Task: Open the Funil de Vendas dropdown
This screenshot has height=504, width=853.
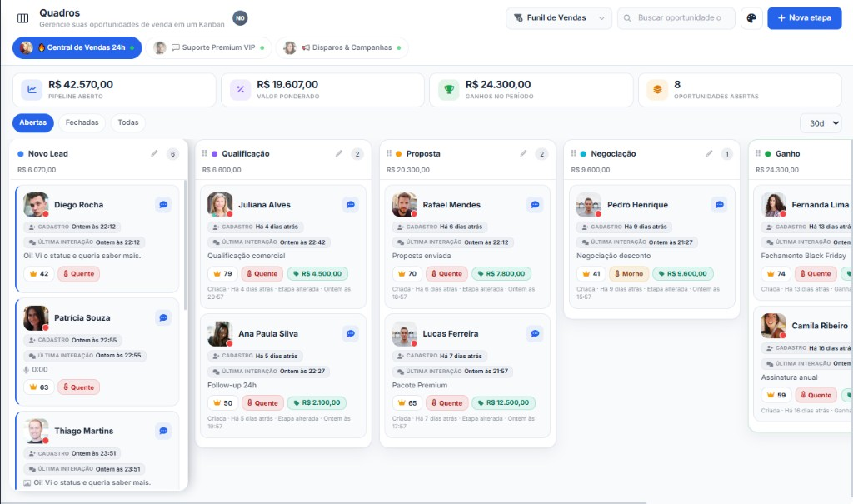Action: pyautogui.click(x=559, y=18)
